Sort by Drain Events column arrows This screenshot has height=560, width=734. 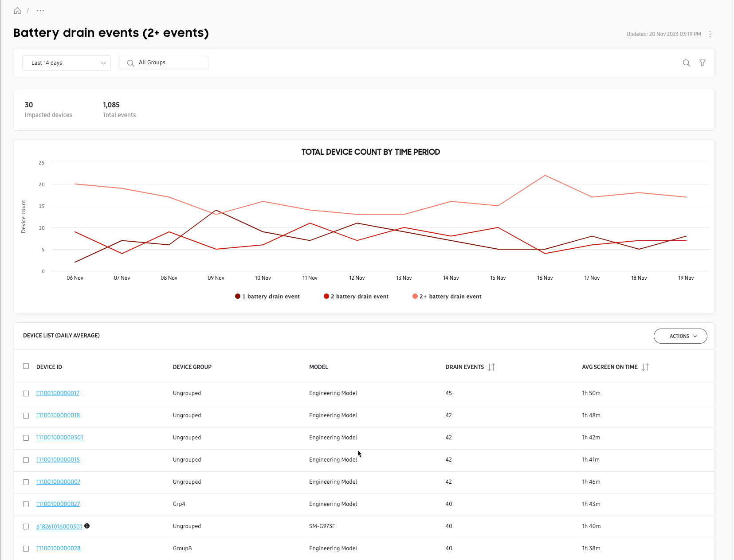(491, 367)
